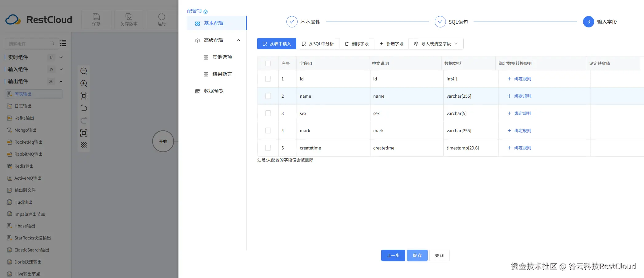Click 绑定规则 link for field createtime

tap(519, 148)
